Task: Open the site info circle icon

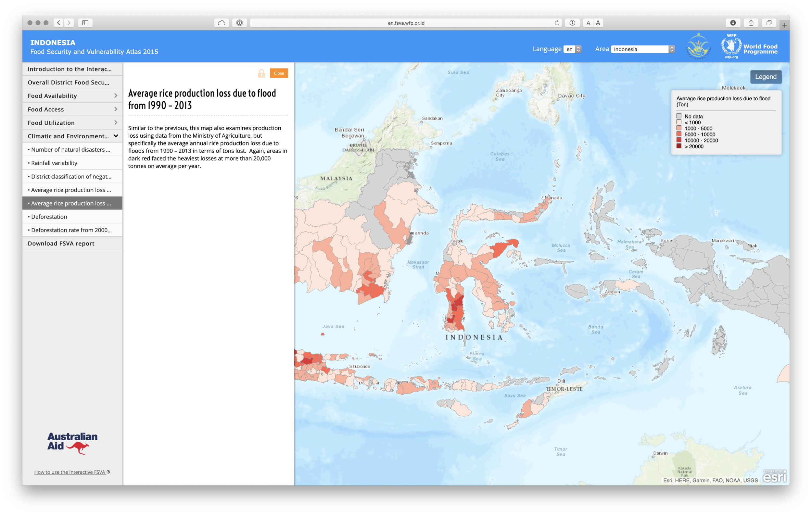Action: coord(572,23)
